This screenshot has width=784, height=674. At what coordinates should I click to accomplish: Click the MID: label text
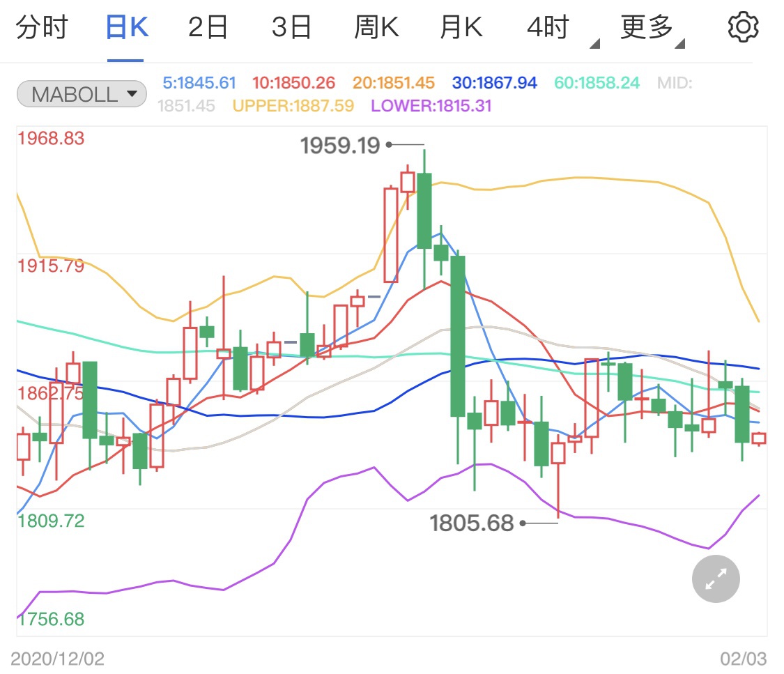(675, 82)
